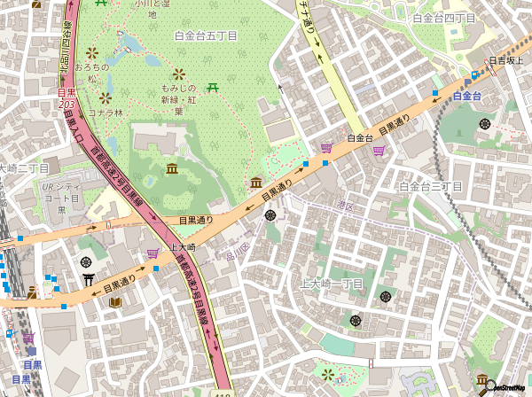The height and width of the screenshot is (397, 532).
Task: Click the attraction flower icon above おろちの松
Action: point(90,53)
